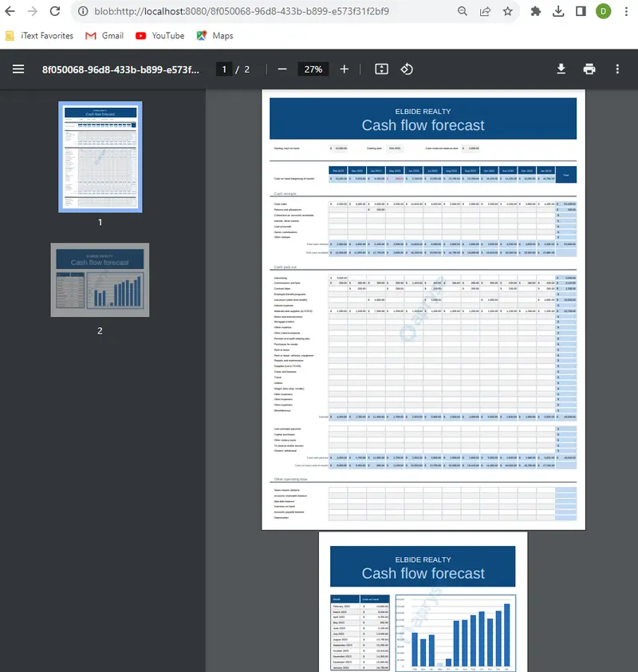Open the iText Favorites bookmark folder
Viewport: 638px width, 672px height.
(39, 36)
